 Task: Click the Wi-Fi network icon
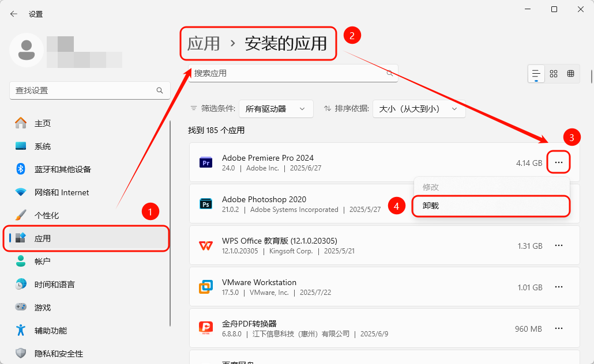point(21,192)
